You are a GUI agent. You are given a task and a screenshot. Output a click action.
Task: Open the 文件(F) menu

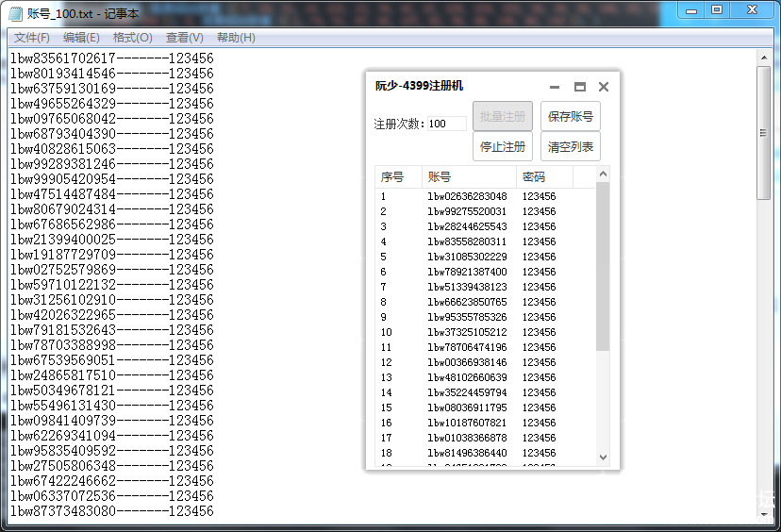pyautogui.click(x=32, y=38)
